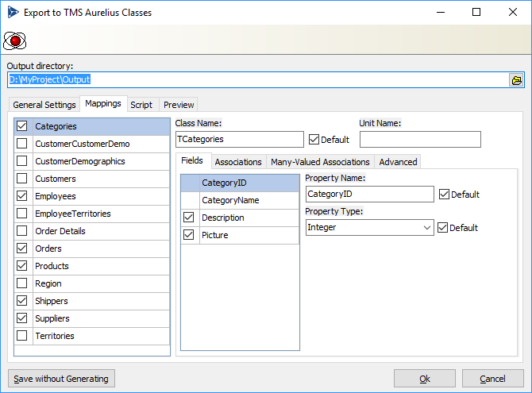Screen dimensions: 532x393
Task: Check the EmployeeTerritories table checkbox
Action: (22, 214)
